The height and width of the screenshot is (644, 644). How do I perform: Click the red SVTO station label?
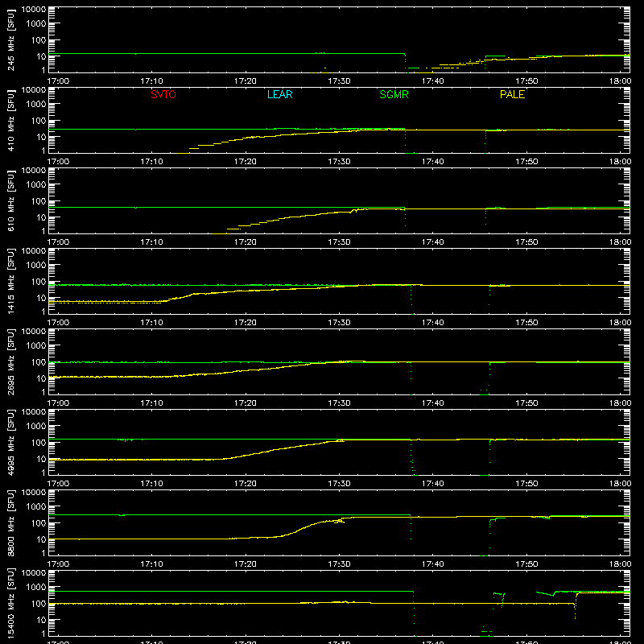coord(163,94)
